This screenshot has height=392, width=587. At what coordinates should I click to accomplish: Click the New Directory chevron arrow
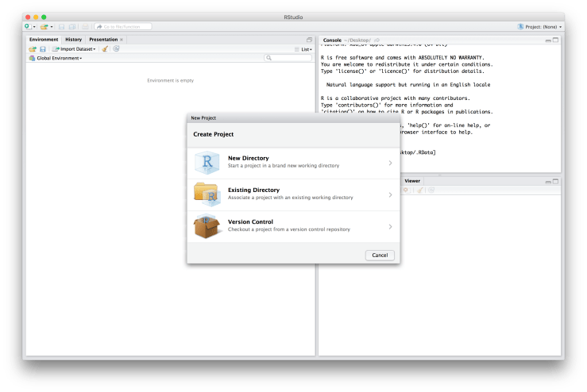pyautogui.click(x=390, y=163)
